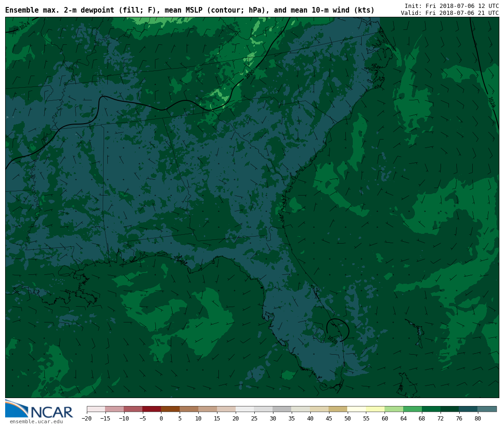Click the 15 to 20 pale tan swatch
Screen dimensions: 504x427
pyautogui.click(x=227, y=409)
